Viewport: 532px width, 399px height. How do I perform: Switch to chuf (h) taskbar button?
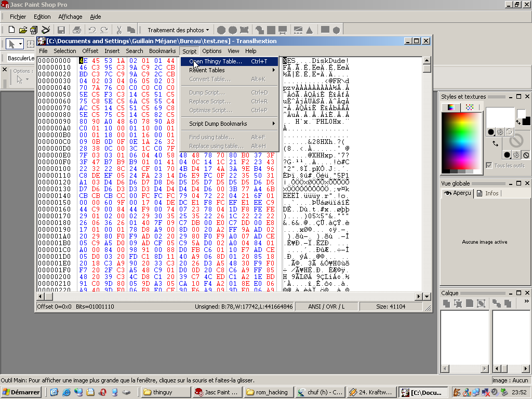pos(320,392)
